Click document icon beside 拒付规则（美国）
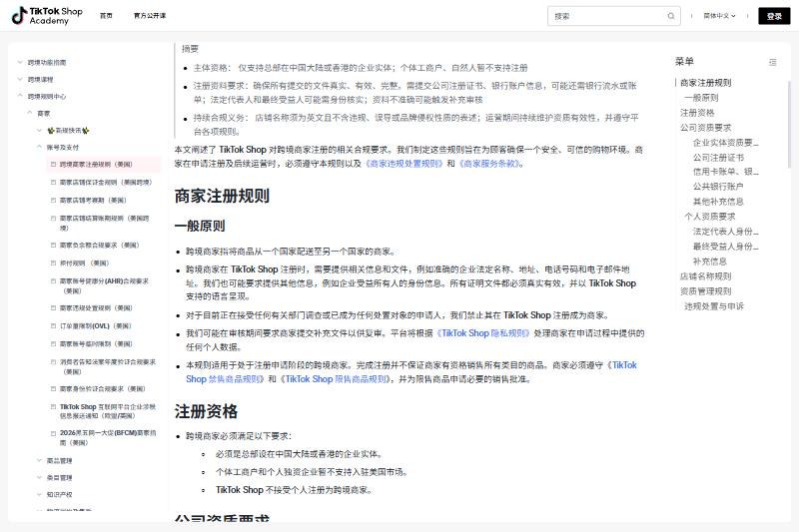 [54, 264]
